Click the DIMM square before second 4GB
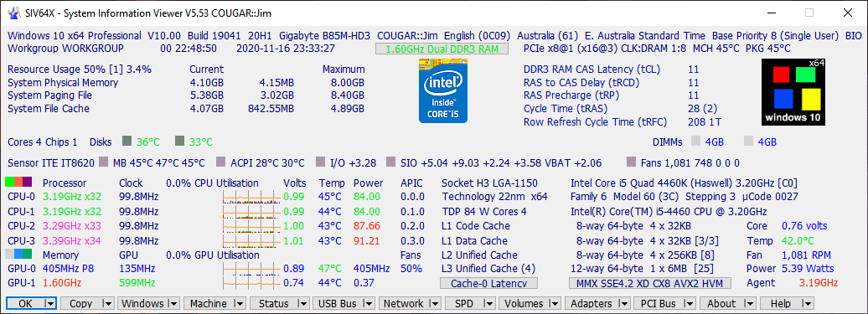 tap(748, 142)
